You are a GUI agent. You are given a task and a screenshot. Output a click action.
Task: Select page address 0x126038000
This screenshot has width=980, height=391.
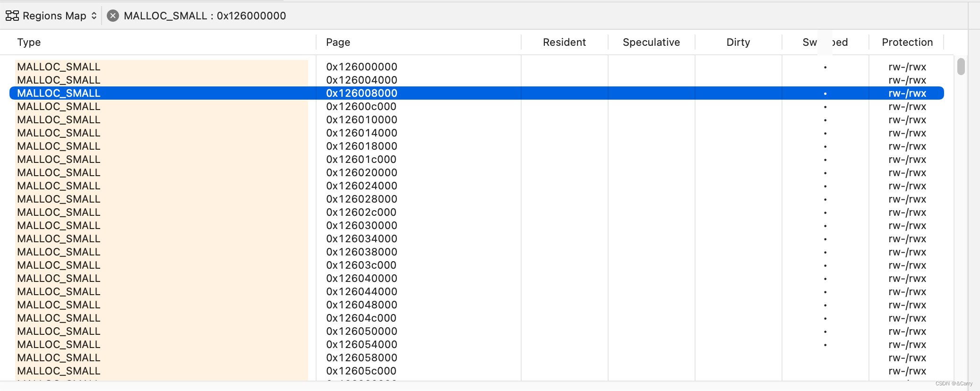tap(361, 252)
